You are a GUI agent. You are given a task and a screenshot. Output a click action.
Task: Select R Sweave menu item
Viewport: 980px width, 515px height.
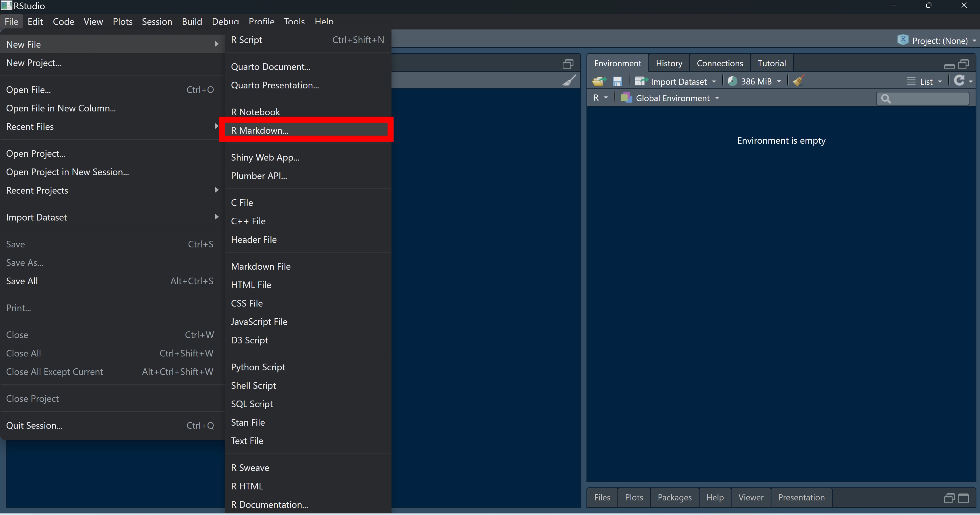tap(308, 467)
